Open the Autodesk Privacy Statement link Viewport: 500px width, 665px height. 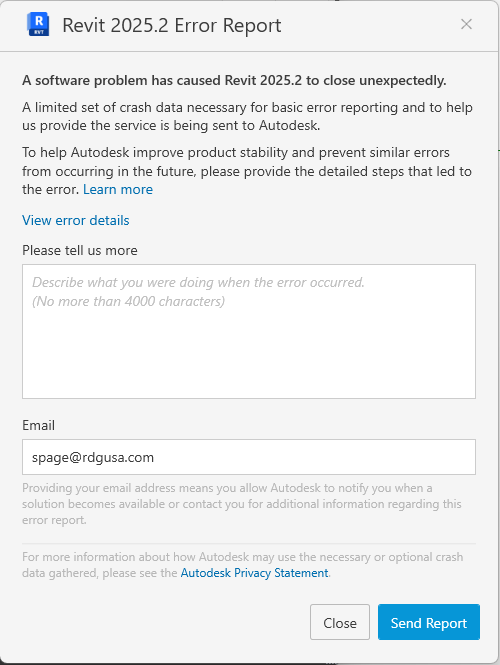tap(254, 573)
